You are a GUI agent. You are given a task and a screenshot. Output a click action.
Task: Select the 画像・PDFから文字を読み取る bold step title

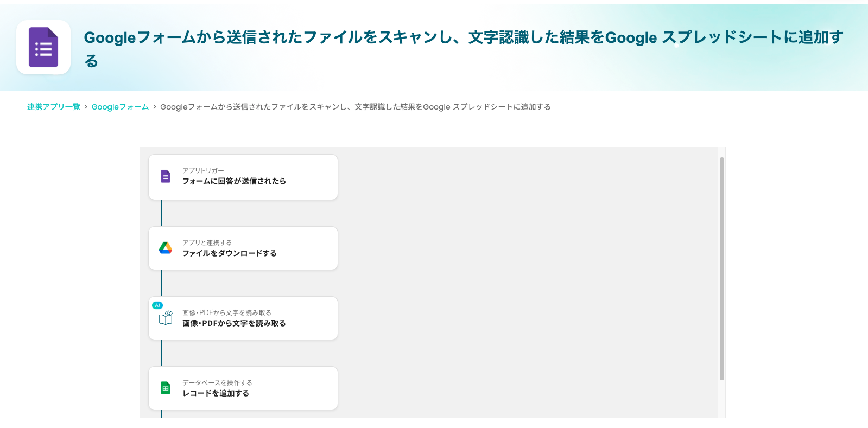click(234, 323)
